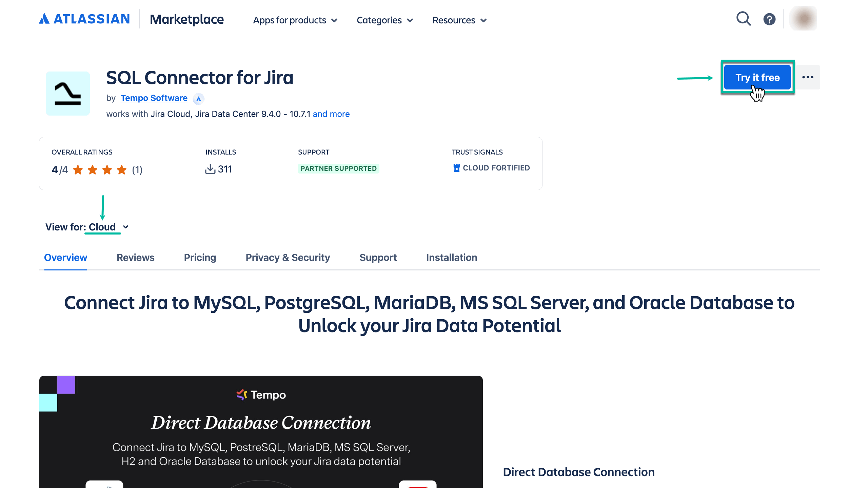This screenshot has width=868, height=488.
Task: Open the search magnifier icon
Action: pyautogui.click(x=744, y=19)
